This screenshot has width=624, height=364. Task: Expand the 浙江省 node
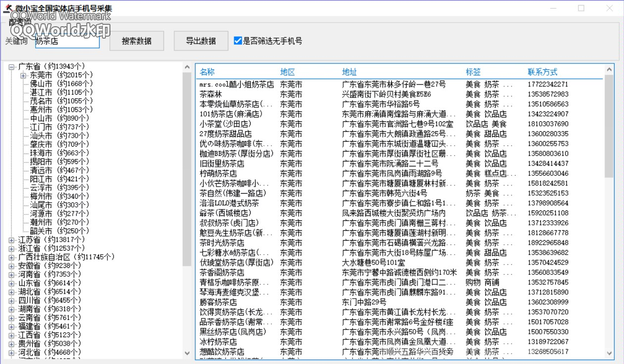pyautogui.click(x=11, y=249)
